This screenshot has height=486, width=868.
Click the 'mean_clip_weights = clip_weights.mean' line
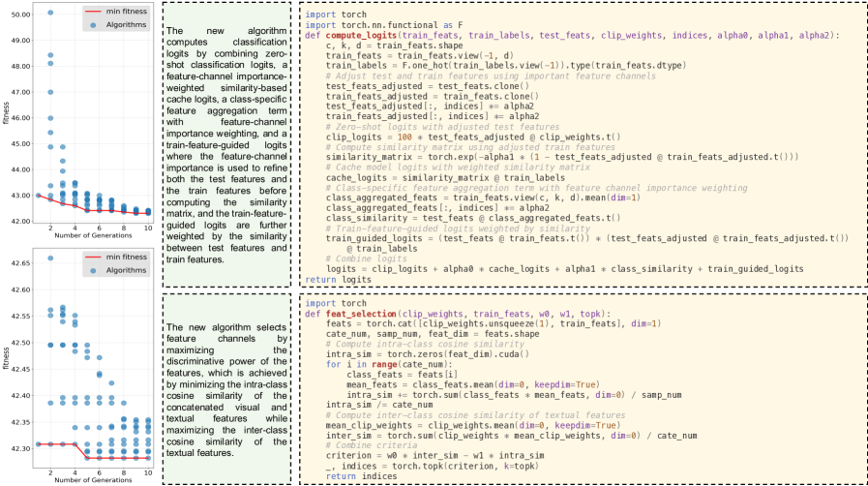[473, 425]
